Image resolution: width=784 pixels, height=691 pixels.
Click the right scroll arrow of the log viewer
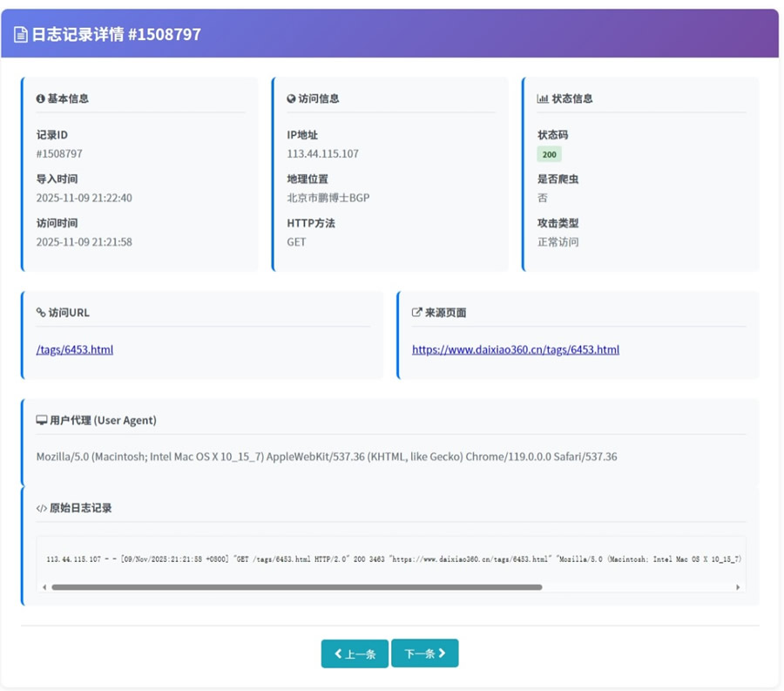click(x=736, y=586)
